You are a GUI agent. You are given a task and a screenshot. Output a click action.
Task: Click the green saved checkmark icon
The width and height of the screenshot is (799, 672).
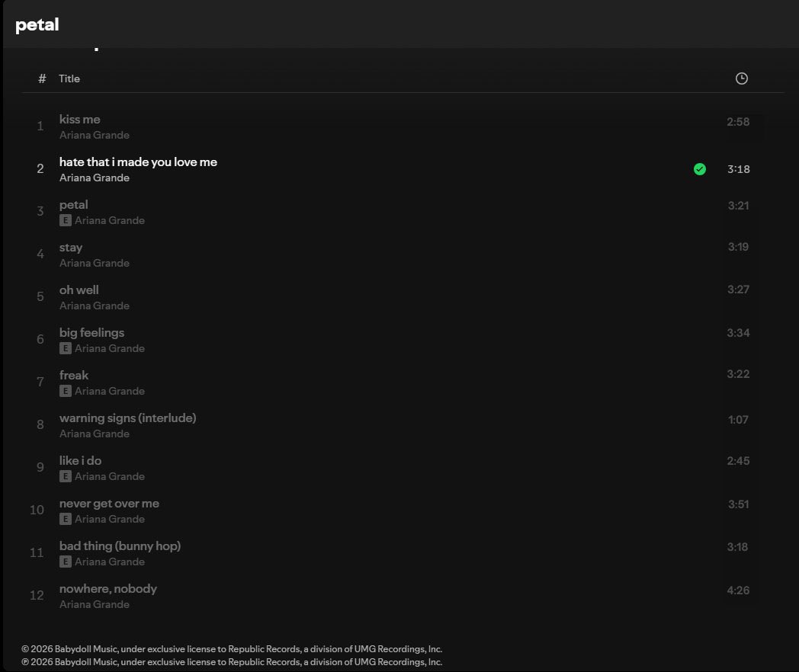(700, 169)
